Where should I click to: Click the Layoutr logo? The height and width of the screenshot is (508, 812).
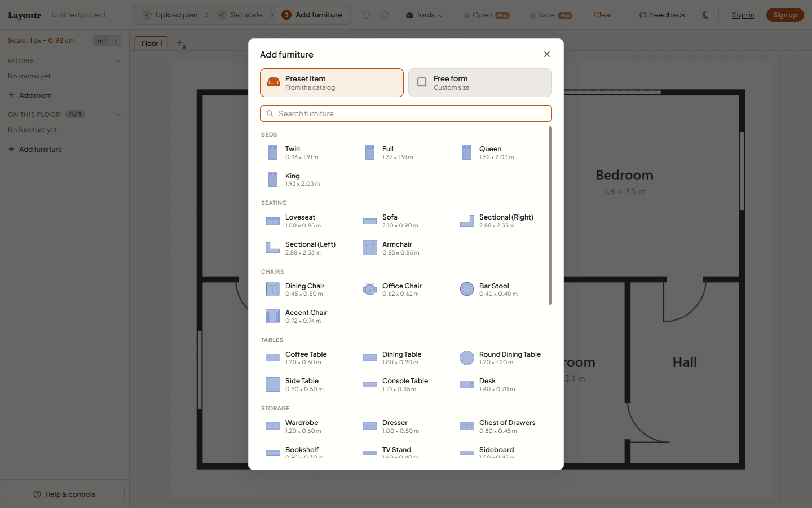click(x=24, y=15)
